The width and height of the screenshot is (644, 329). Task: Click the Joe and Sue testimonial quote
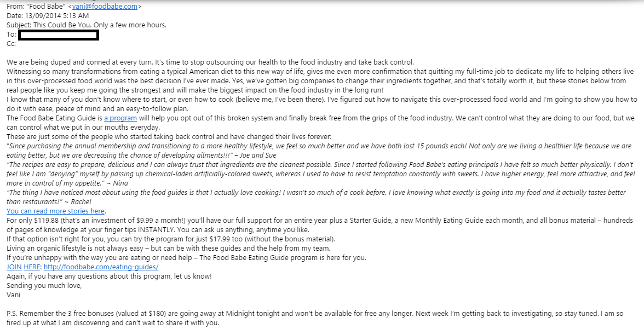[219, 146]
